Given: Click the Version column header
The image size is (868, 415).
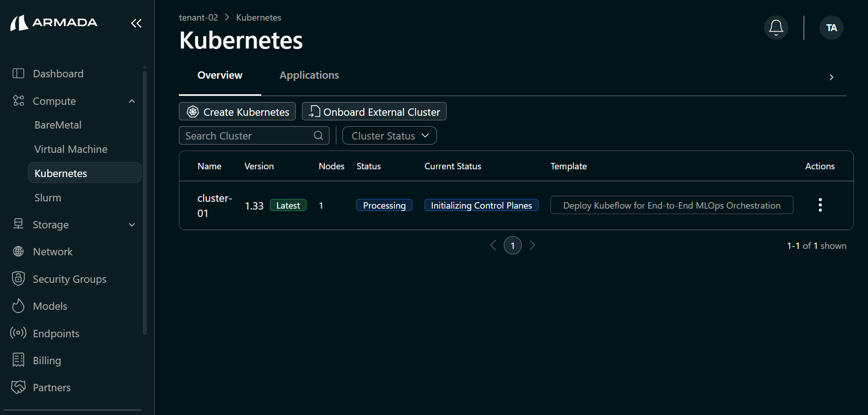Looking at the screenshot, I should [x=259, y=166].
